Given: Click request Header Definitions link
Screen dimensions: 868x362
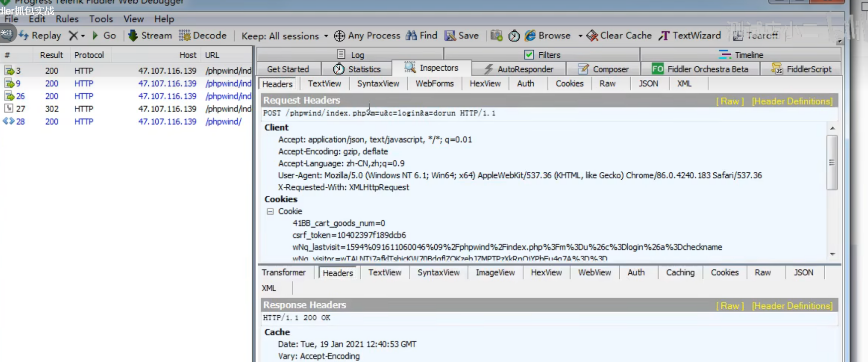Looking at the screenshot, I should click(x=792, y=101).
